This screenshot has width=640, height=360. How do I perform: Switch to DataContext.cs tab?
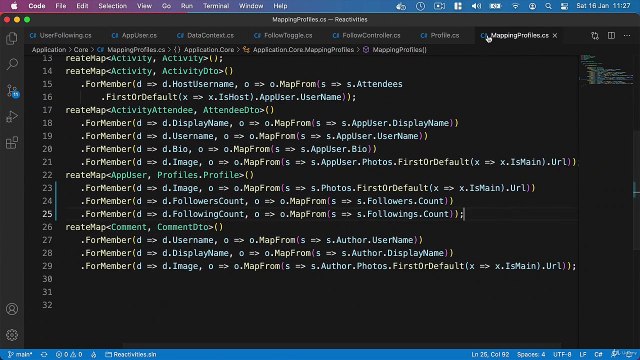tap(205, 36)
